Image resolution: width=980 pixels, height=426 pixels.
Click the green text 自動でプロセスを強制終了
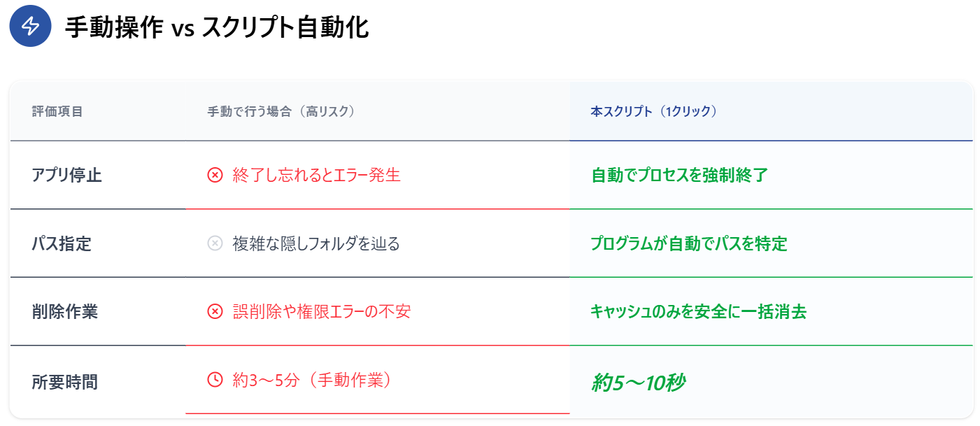679,175
